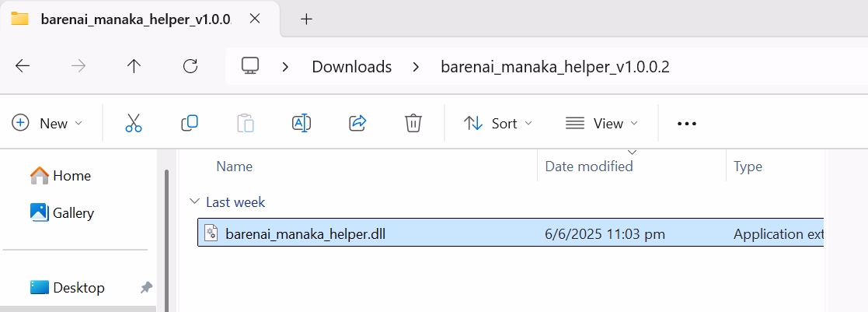Click the Cut scissors icon
Viewport: 868px width, 312px height.
134,123
